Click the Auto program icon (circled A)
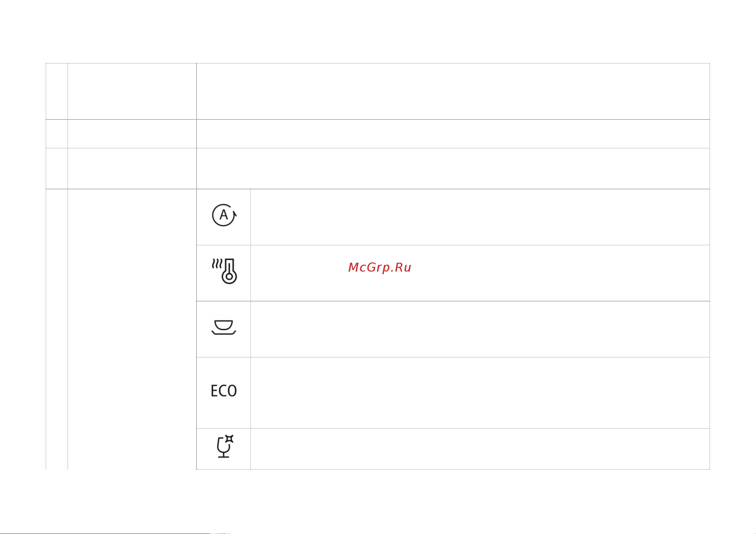 pyautogui.click(x=224, y=215)
